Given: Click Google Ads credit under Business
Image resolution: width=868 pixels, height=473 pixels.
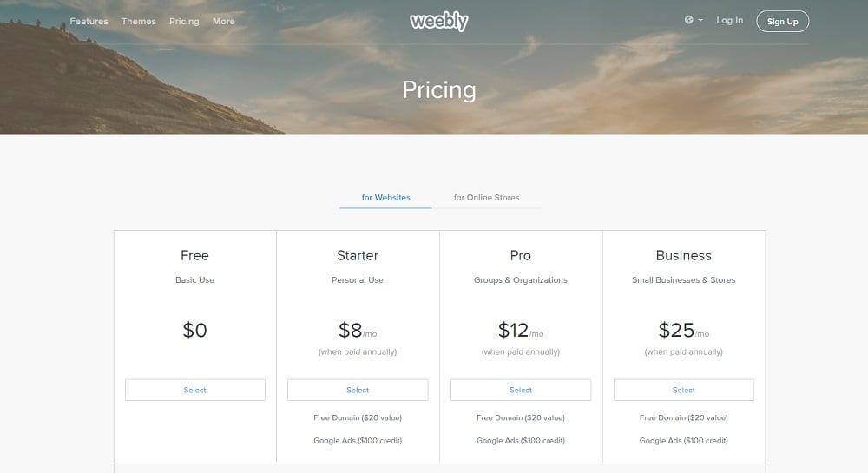Looking at the screenshot, I should pyautogui.click(x=684, y=441).
